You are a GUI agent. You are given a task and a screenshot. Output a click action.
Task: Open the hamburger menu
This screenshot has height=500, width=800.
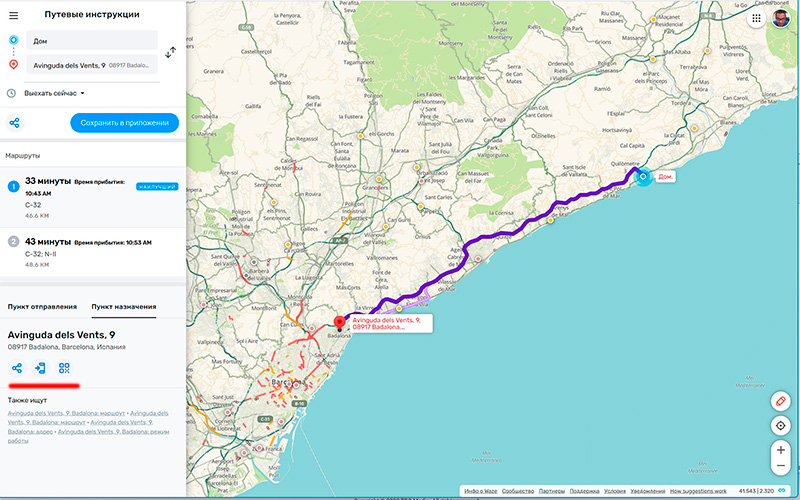(13, 15)
